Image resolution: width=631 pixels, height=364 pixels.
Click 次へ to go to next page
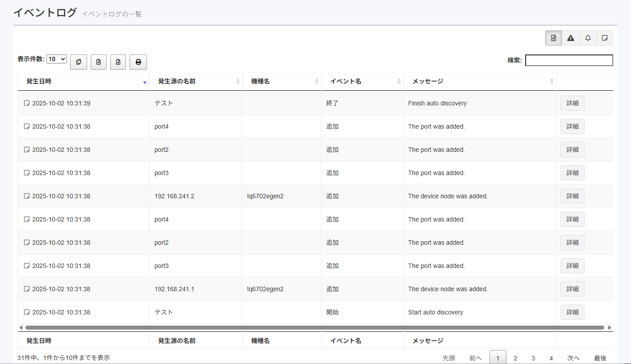(573, 358)
